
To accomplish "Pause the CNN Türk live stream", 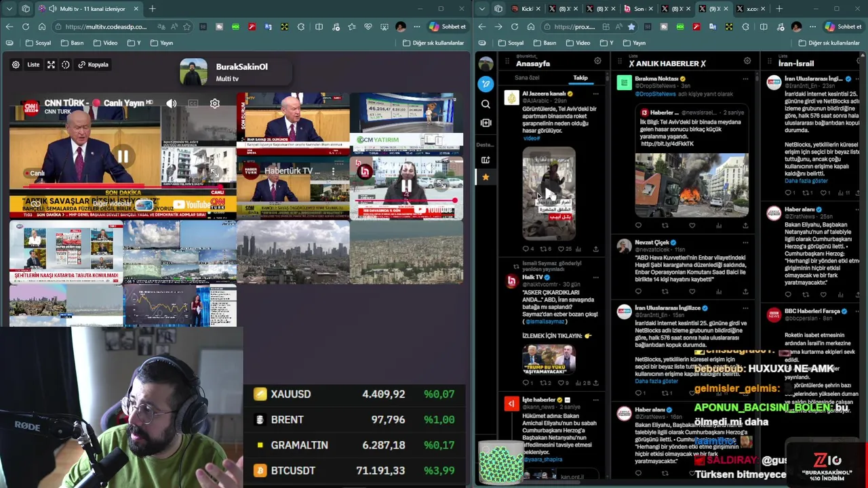I will (123, 157).
